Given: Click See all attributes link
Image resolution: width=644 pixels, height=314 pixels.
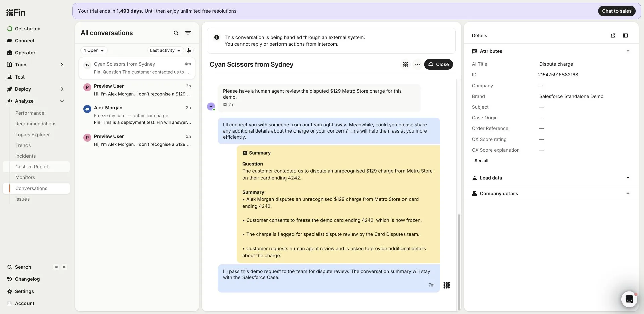Looking at the screenshot, I should tap(481, 161).
